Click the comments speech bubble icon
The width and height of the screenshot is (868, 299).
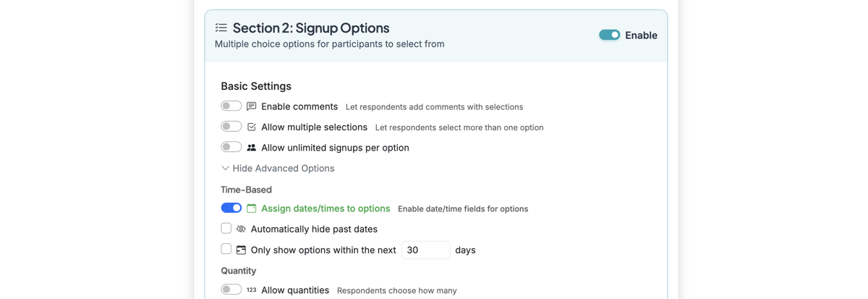coord(252,106)
